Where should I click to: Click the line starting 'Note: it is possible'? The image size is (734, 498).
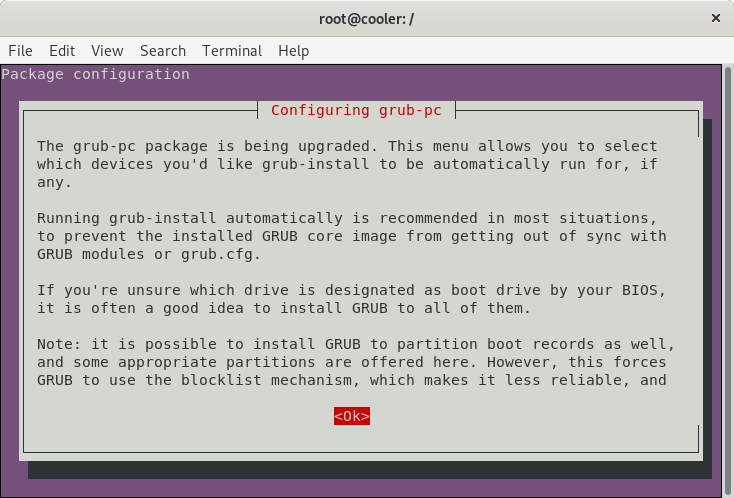[356, 344]
